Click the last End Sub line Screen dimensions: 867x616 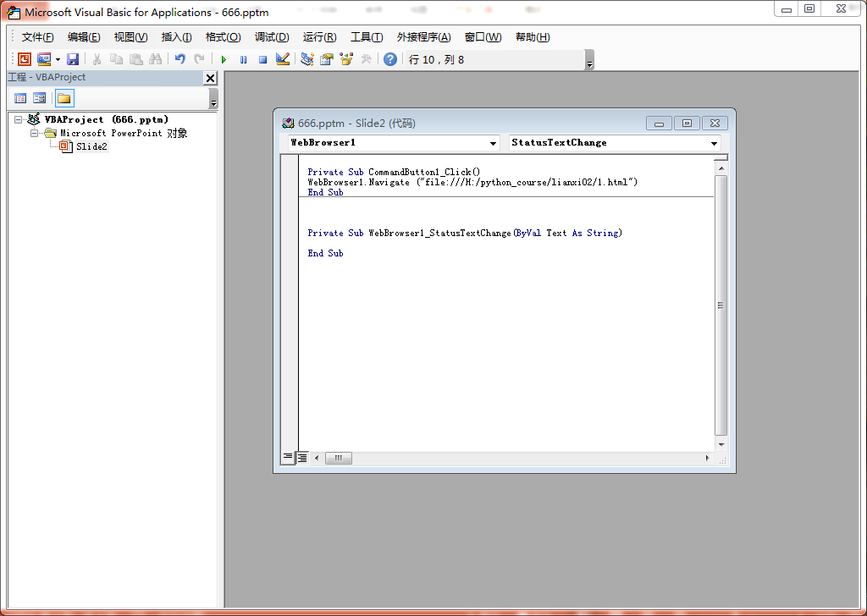coord(325,253)
